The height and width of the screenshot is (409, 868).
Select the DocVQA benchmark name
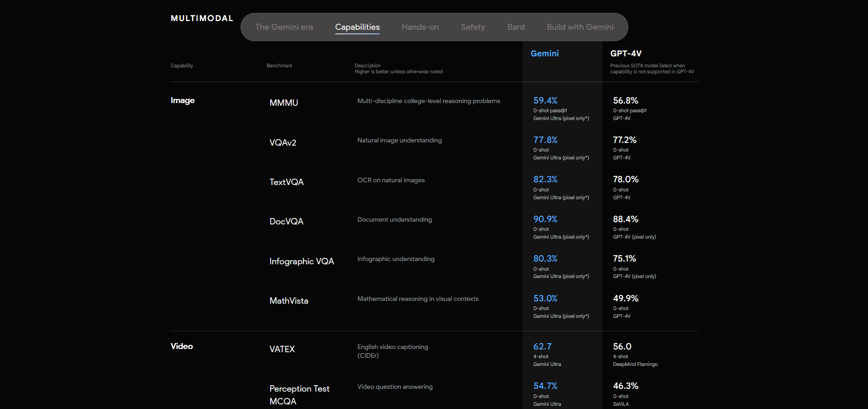286,222
